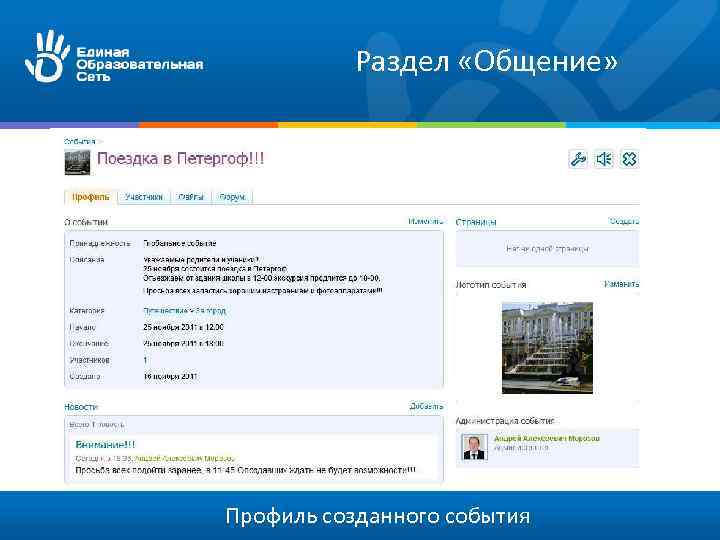Image resolution: width=720 pixels, height=540 pixels.
Task: Click the administrator's profile photo
Action: [x=474, y=447]
